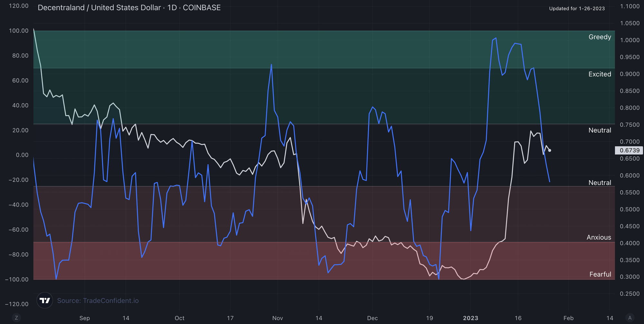Click the −120.00 value on left axis
Image resolution: width=644 pixels, height=324 pixels.
17,304
